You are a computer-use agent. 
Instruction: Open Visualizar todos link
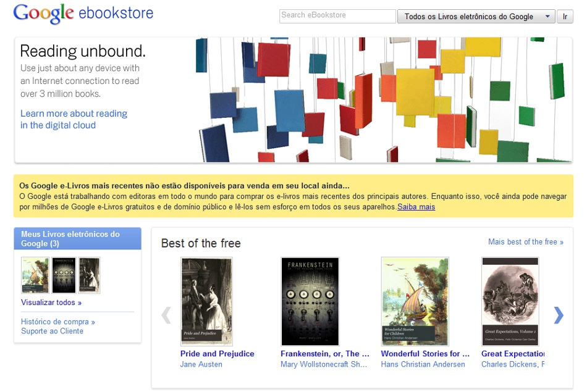point(51,302)
